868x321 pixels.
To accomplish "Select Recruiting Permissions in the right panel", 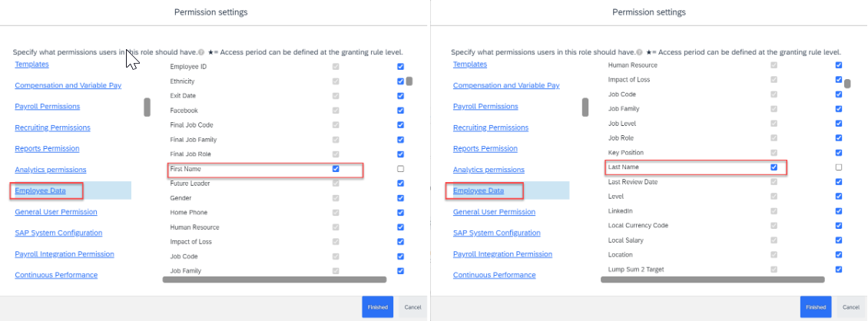I will click(x=491, y=127).
